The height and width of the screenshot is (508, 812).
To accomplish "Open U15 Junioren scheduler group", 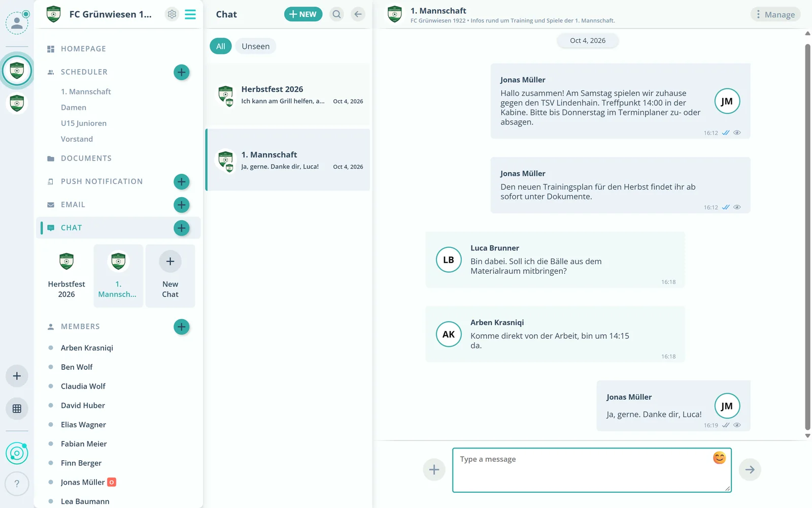I will pyautogui.click(x=84, y=123).
